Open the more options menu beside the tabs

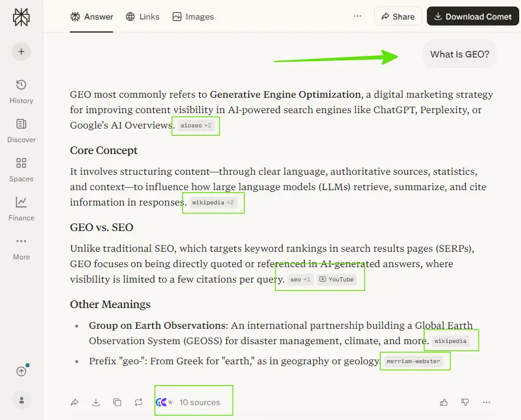tap(357, 17)
